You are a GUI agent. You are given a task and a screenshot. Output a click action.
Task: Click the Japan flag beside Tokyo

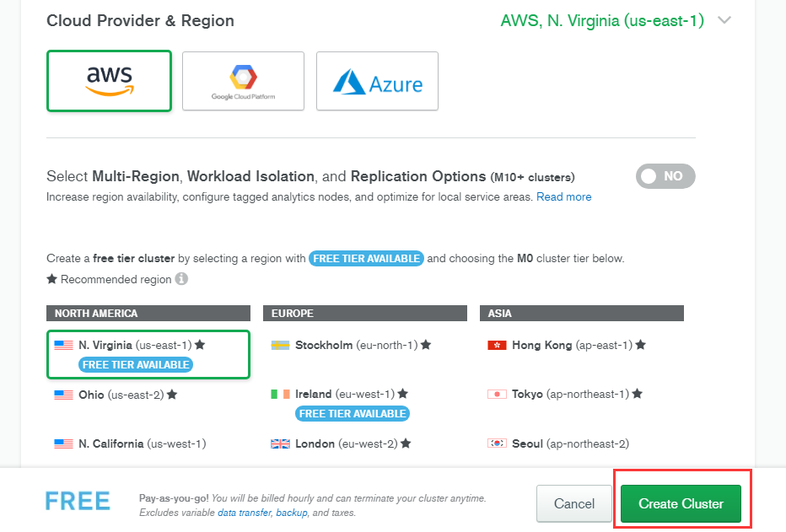[x=497, y=394]
